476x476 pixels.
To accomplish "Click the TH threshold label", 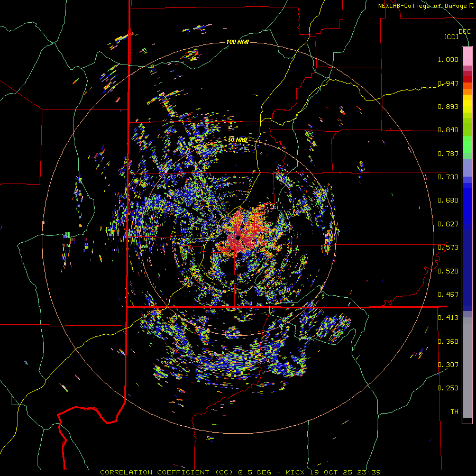I will point(454,411).
